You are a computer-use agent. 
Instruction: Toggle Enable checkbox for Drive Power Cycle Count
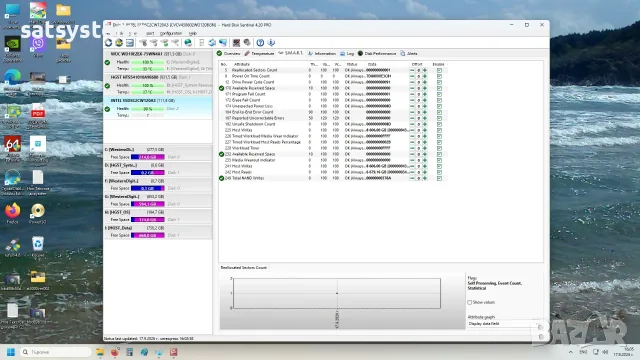[x=439, y=82]
